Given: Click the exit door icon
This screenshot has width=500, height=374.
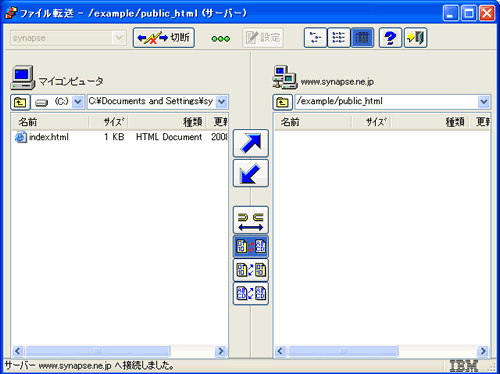Looking at the screenshot, I should pyautogui.click(x=415, y=38).
